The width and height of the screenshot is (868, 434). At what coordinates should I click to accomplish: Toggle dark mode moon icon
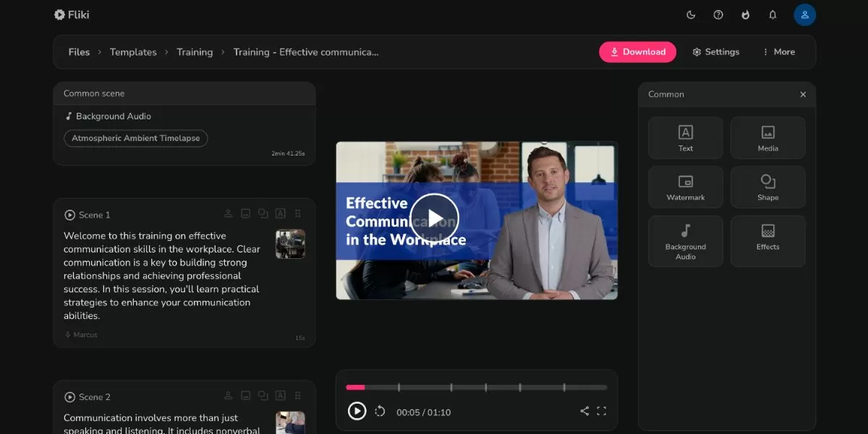click(x=691, y=14)
